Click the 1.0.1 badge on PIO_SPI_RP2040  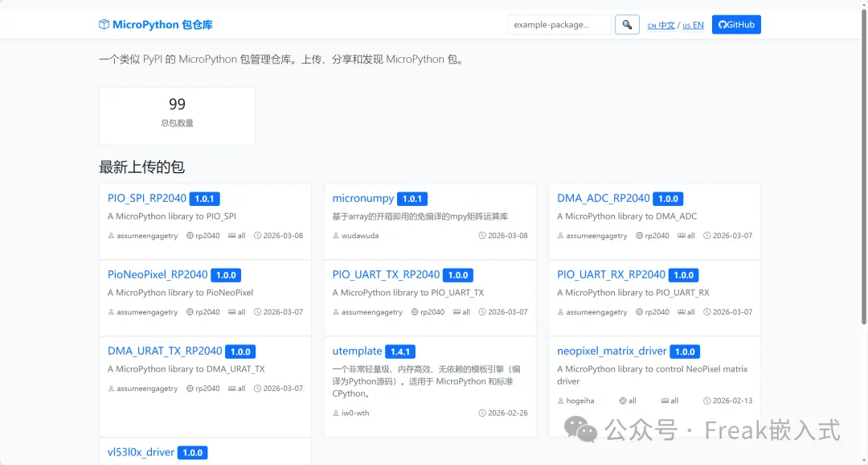pyautogui.click(x=205, y=199)
